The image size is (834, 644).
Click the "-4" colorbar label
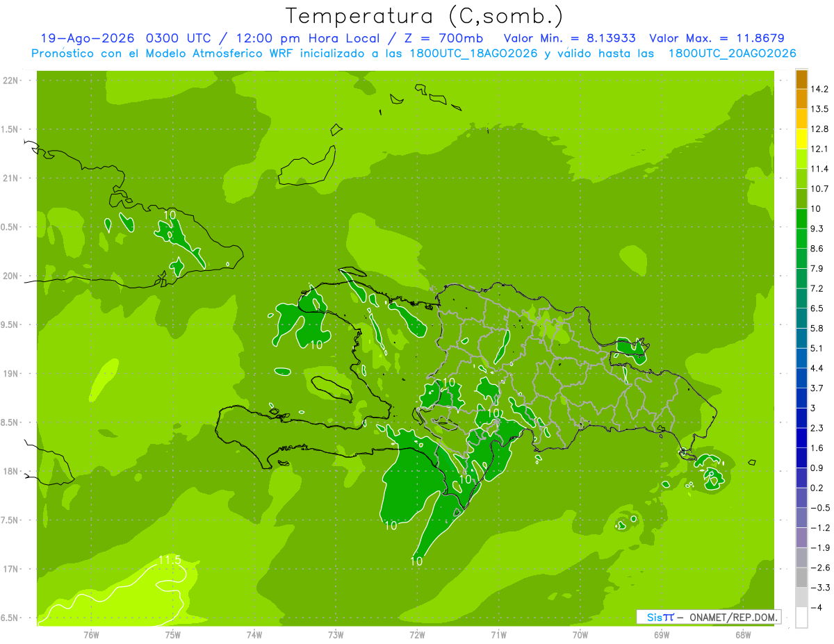tap(816, 608)
